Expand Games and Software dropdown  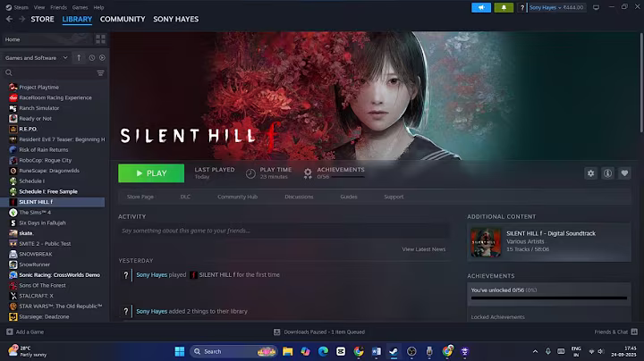coord(36,58)
